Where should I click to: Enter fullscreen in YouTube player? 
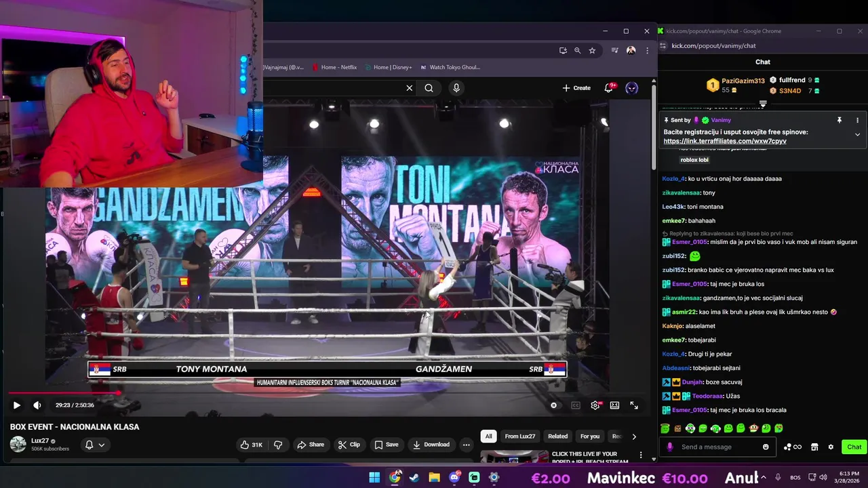(x=634, y=405)
